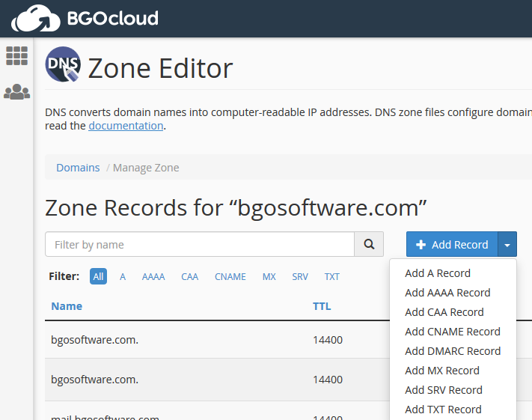Go to Domains breadcrumb link
This screenshot has width=532, height=420.
[x=78, y=168]
